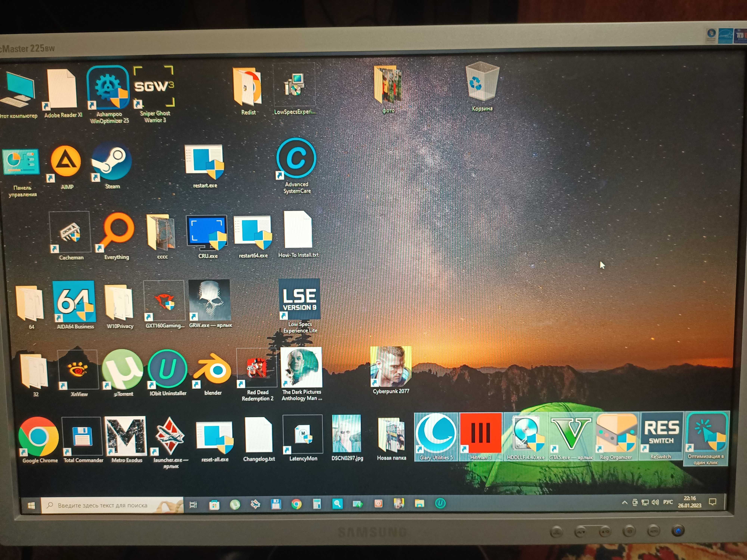Launch Glary Utilities 5 shortcut

436,437
